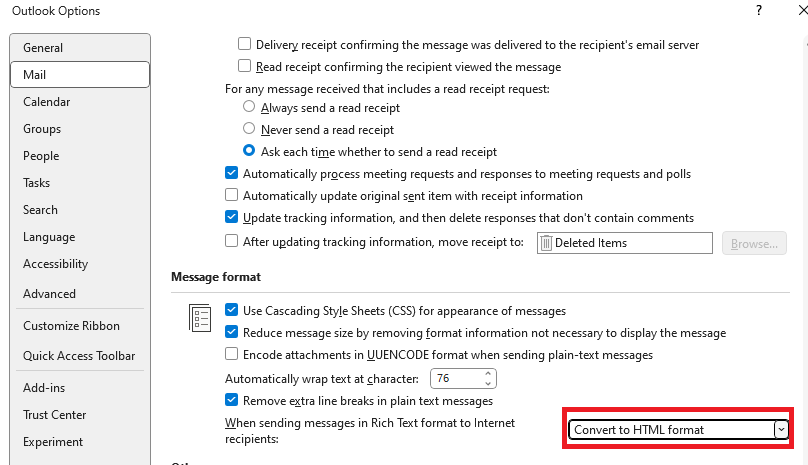Select Never send a read receipt
The image size is (808, 465).
pyautogui.click(x=249, y=128)
